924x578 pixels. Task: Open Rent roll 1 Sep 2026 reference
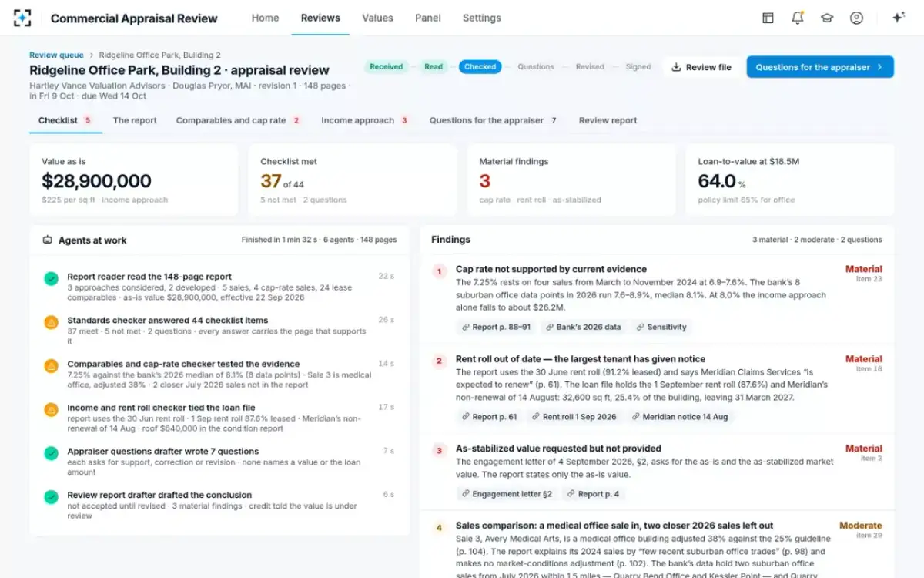[574, 416]
